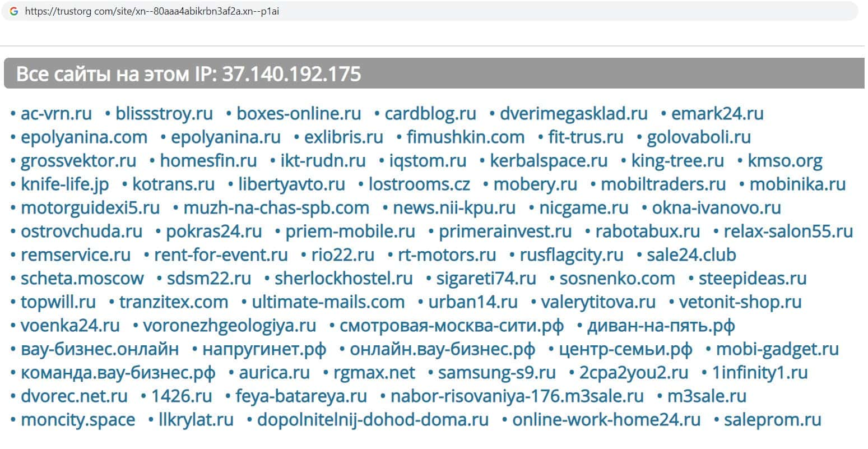Open epolyanina.com link
Image resolution: width=868 pixels, height=449 pixels.
(84, 137)
